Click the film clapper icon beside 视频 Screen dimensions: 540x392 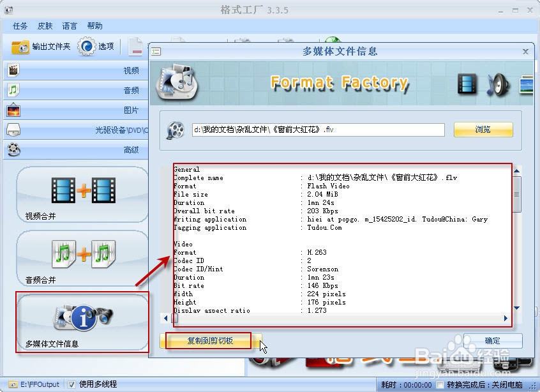(13, 70)
